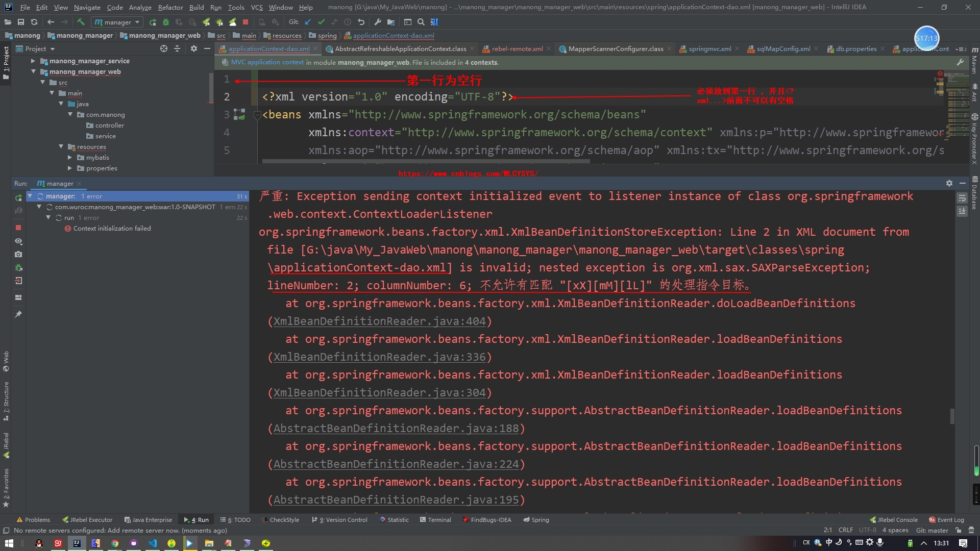The image size is (980, 551).
Task: Open XmlBeanDefinitionReader.java:404 stack link
Action: pyautogui.click(x=379, y=321)
